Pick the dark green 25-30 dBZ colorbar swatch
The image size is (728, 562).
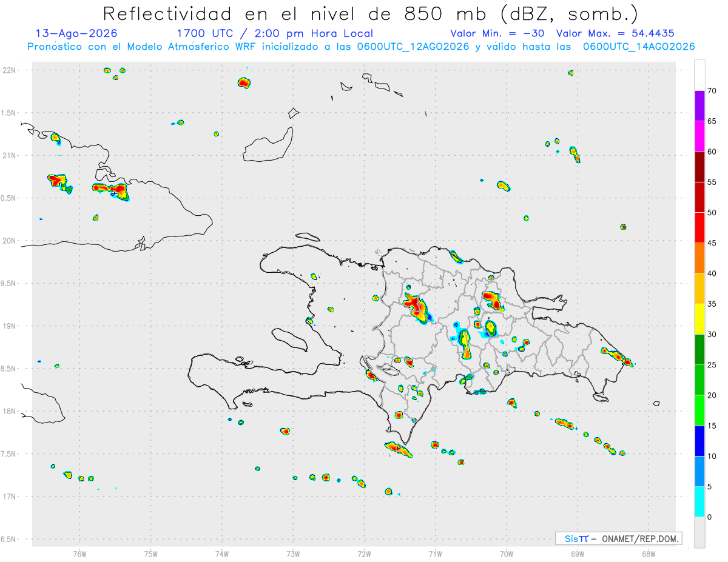pos(699,350)
